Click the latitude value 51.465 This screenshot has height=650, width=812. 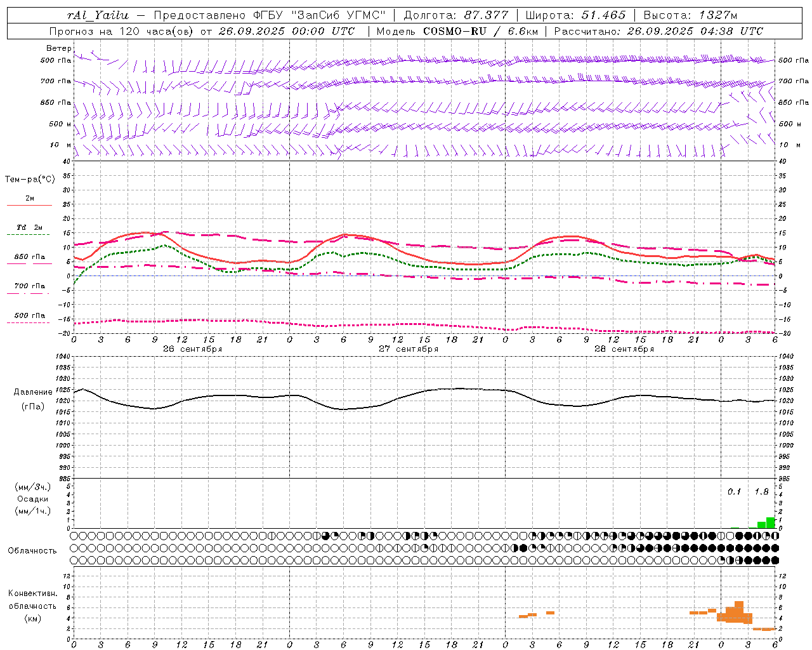[603, 15]
